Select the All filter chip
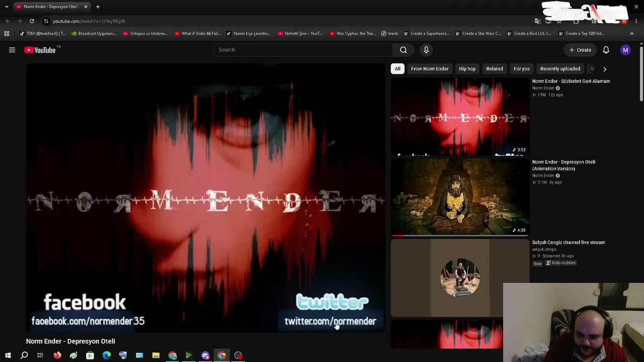 (397, 69)
